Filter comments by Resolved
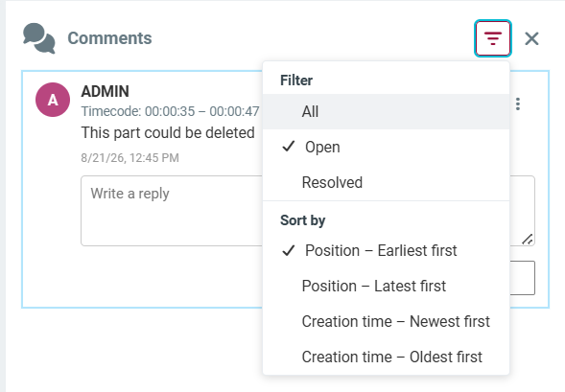 (x=386, y=182)
